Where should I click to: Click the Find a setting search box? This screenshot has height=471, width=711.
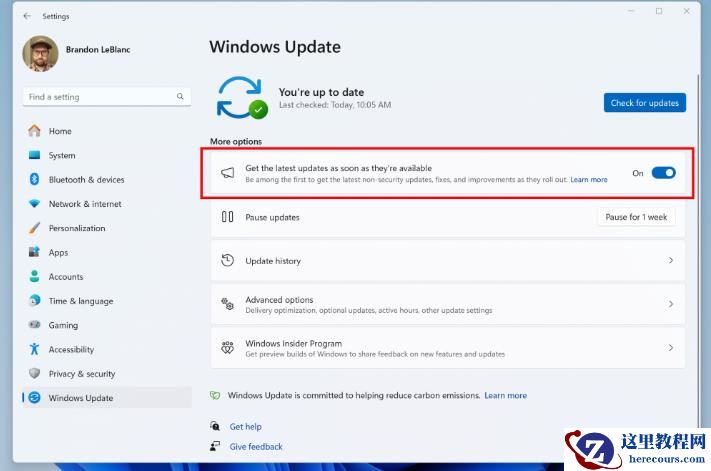[107, 97]
